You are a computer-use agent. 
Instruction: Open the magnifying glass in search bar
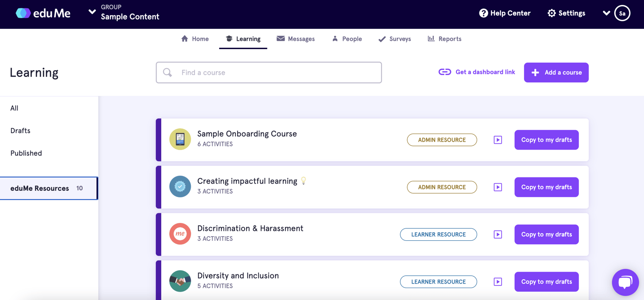point(167,72)
